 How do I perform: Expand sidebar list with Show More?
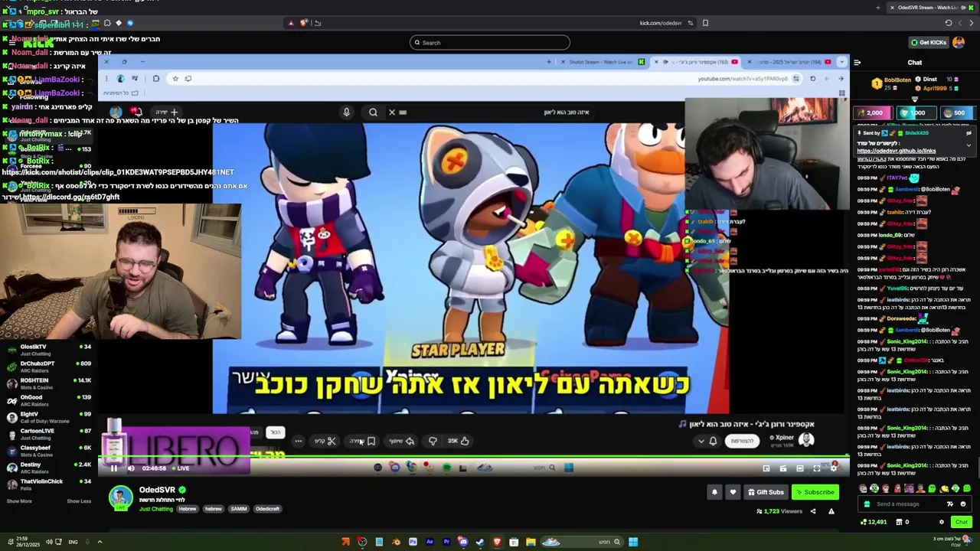(x=19, y=501)
